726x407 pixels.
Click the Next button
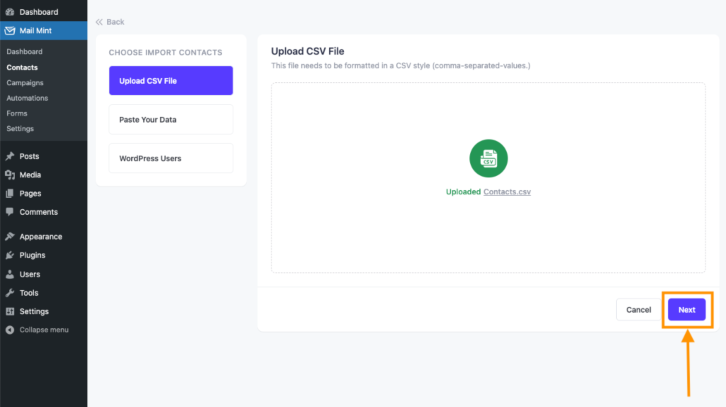687,310
